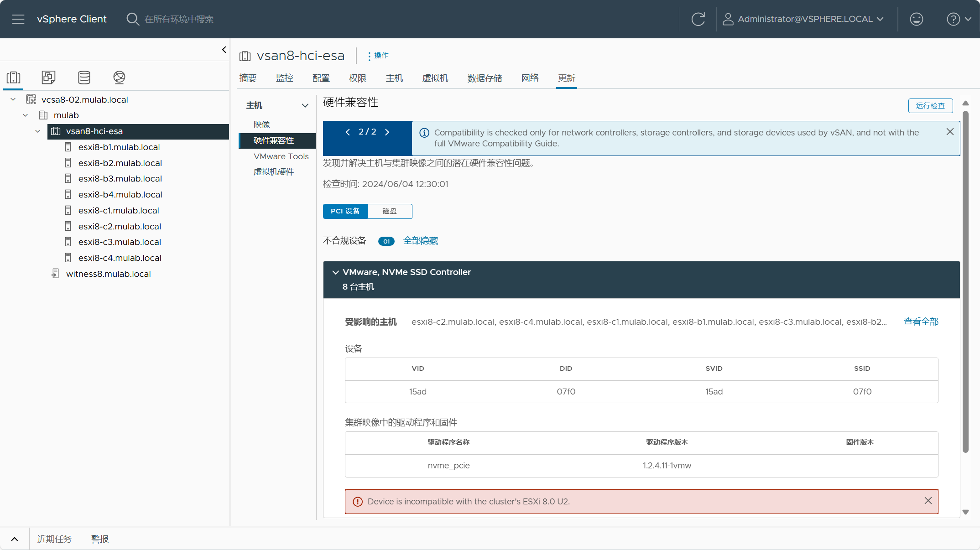Collapse the vcsa8-02.mulab.local tree node
This screenshot has width=980, height=550.
point(13,99)
